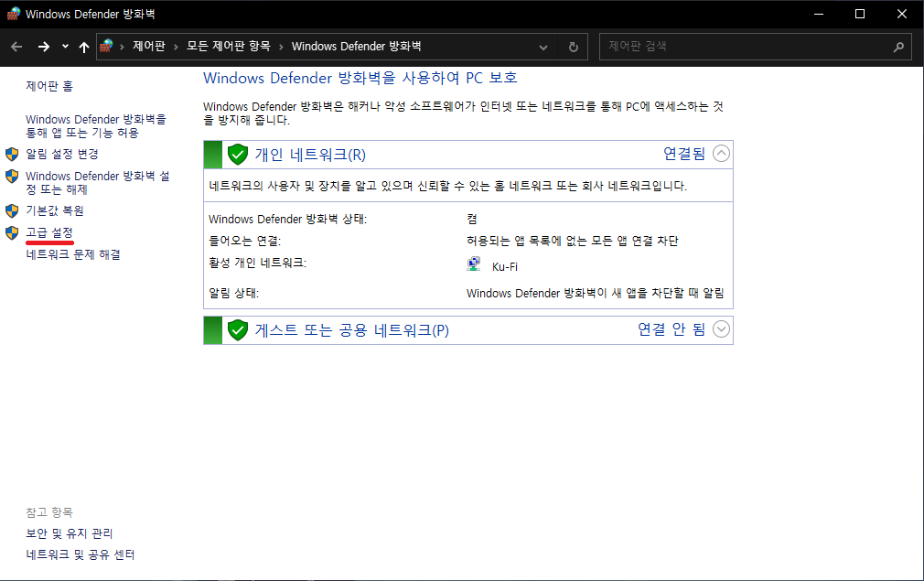Go forward with the right arrow
The height and width of the screenshot is (581, 924).
point(44,47)
